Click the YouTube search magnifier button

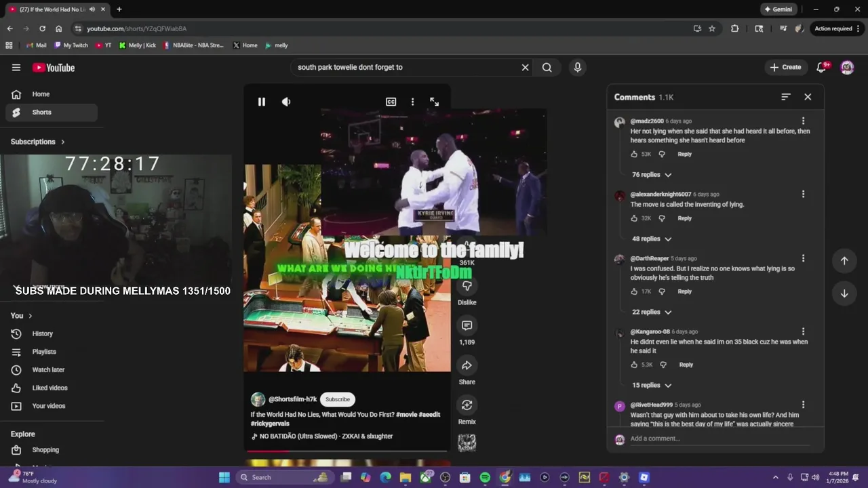pyautogui.click(x=547, y=67)
